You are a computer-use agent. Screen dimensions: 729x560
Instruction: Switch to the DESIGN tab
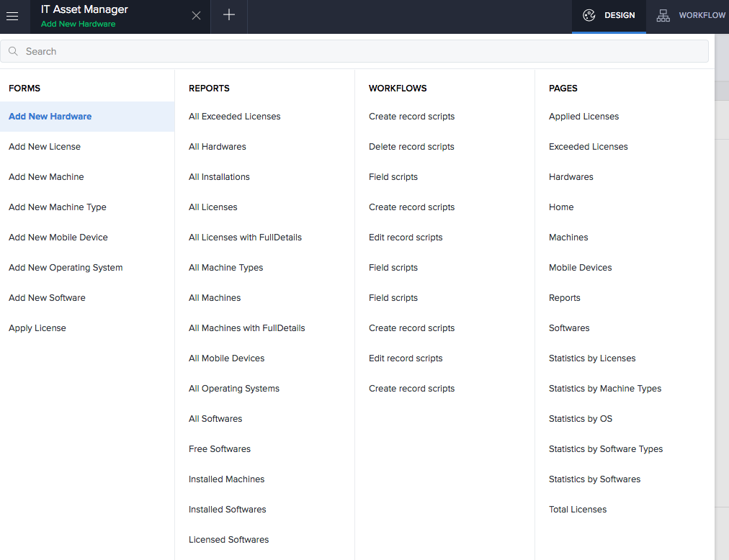(609, 17)
